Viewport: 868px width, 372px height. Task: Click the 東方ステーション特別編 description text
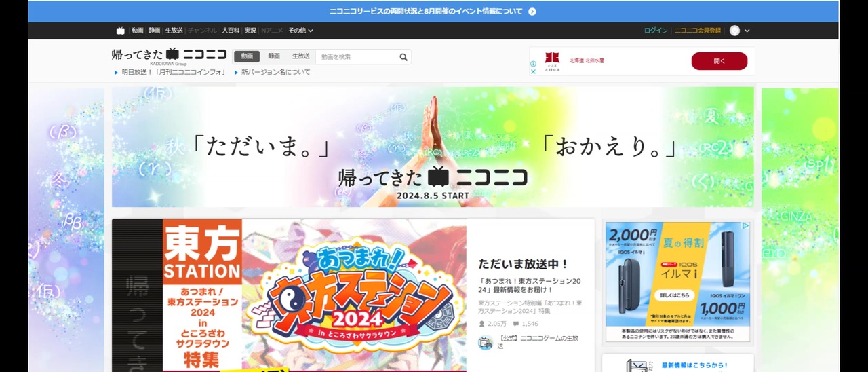click(x=530, y=307)
